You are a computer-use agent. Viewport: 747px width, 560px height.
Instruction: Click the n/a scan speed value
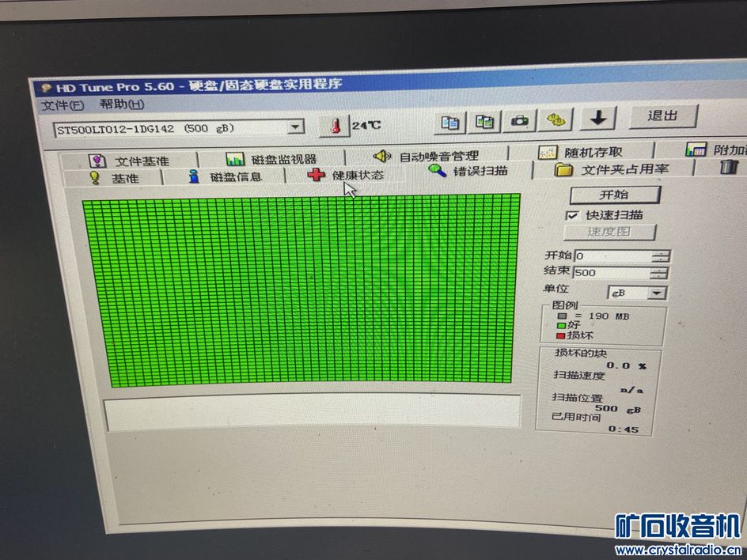[x=631, y=390]
